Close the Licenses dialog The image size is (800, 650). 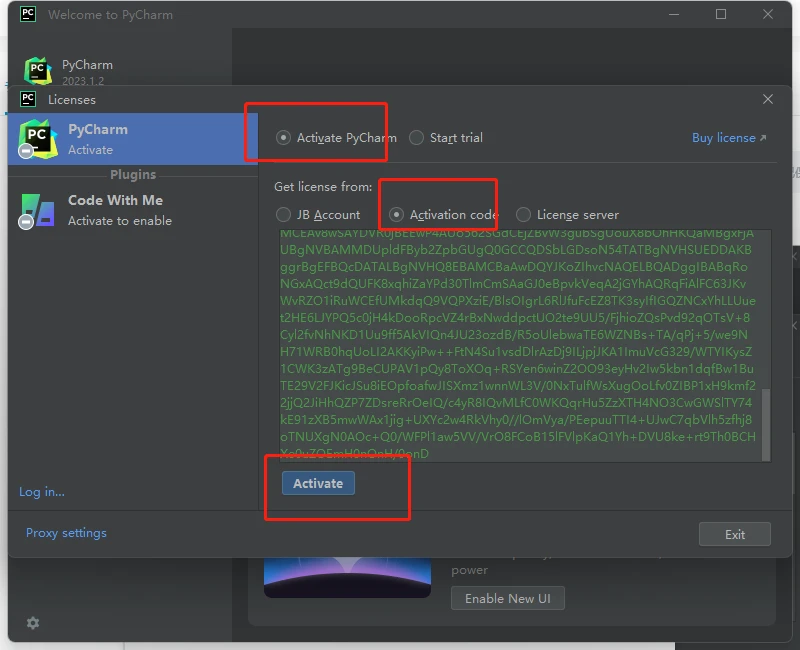pos(768,99)
